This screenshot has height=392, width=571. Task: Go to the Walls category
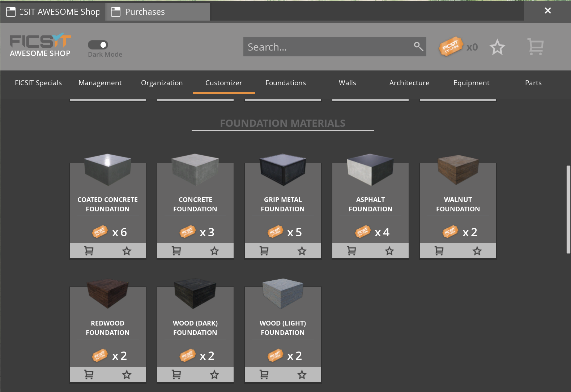coord(348,83)
